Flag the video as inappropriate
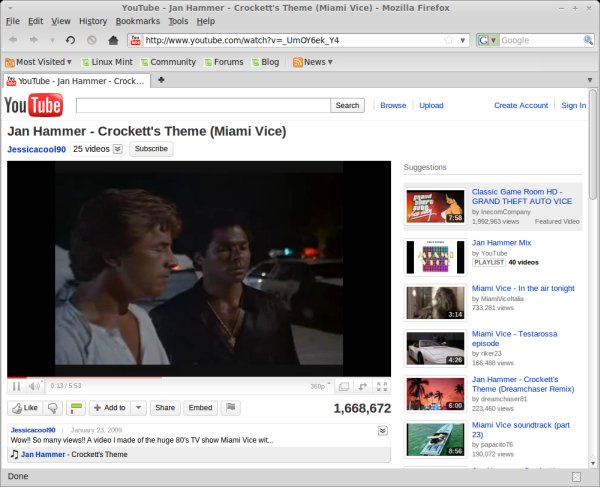600x487 pixels. tap(230, 408)
